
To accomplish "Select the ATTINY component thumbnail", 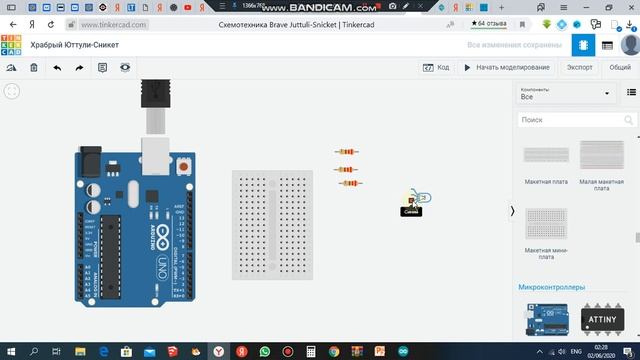I will (602, 319).
